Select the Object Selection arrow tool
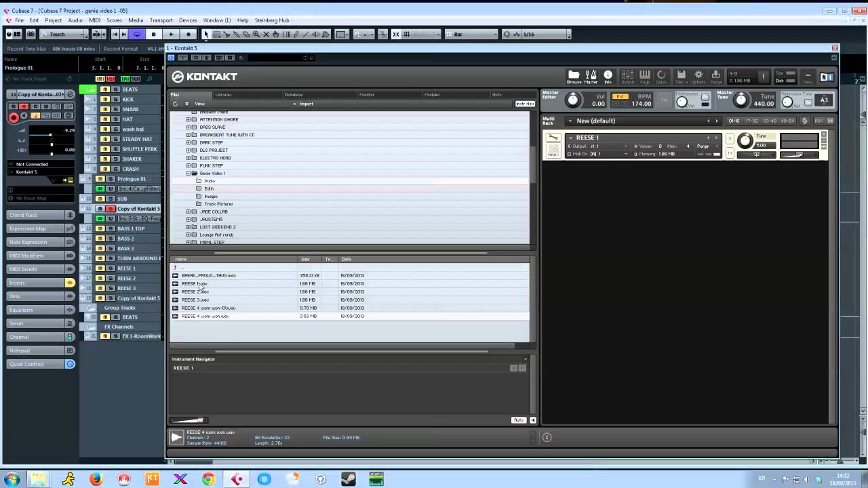The width and height of the screenshot is (868, 488). (x=206, y=34)
